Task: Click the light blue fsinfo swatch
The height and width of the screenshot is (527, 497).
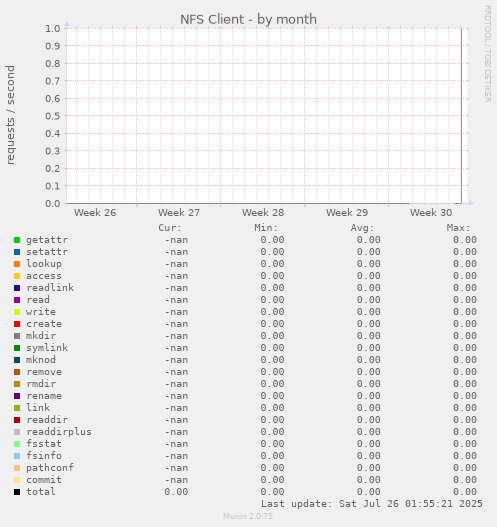Action: click(17, 456)
